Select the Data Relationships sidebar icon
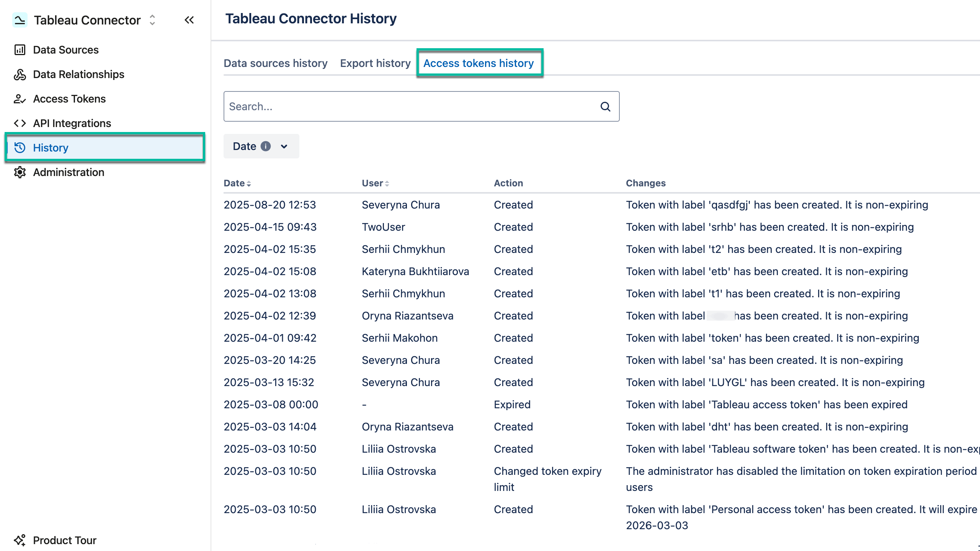The width and height of the screenshot is (980, 551). (20, 74)
